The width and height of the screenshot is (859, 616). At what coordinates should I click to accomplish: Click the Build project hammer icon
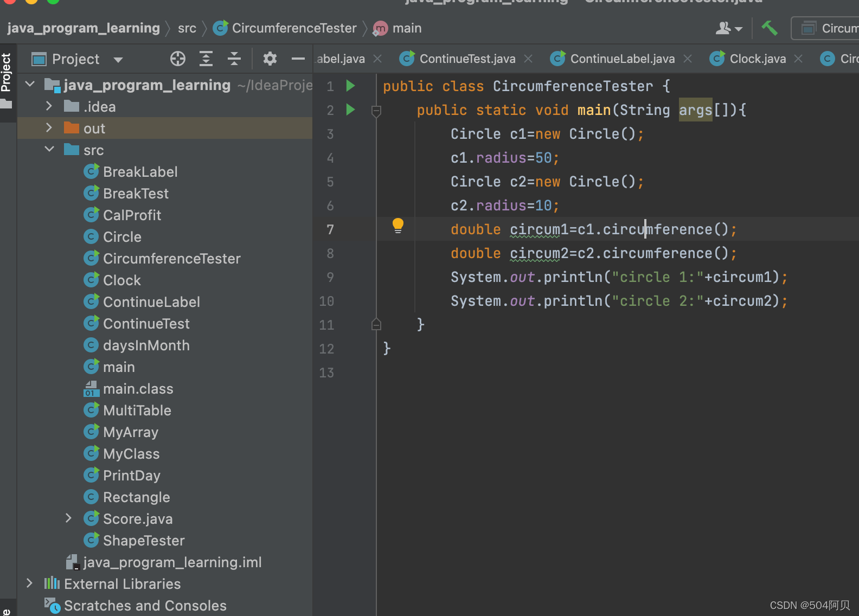pos(770,28)
